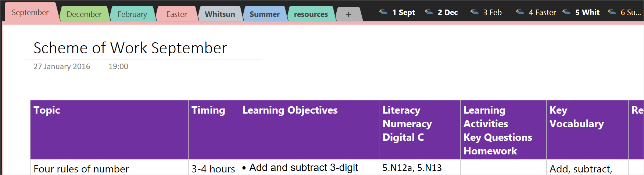644x175 pixels.
Task: Click the Four rules of number cell
Action: [81, 169]
